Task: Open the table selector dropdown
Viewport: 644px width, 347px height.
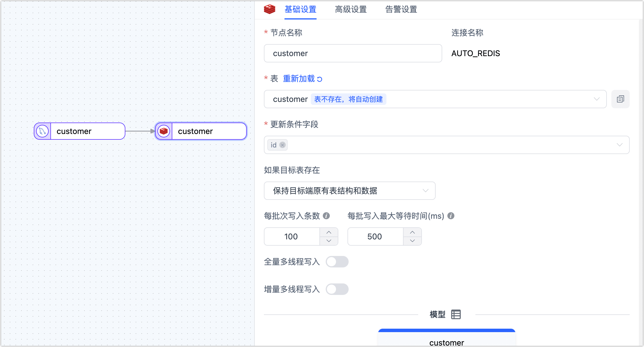Action: (596, 99)
